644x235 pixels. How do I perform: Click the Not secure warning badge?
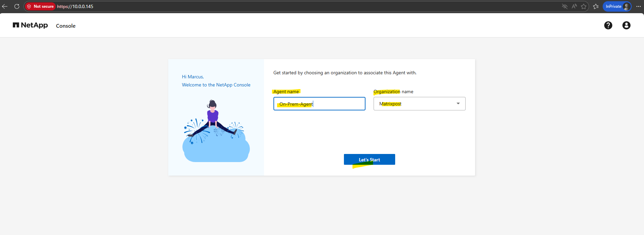click(x=40, y=6)
